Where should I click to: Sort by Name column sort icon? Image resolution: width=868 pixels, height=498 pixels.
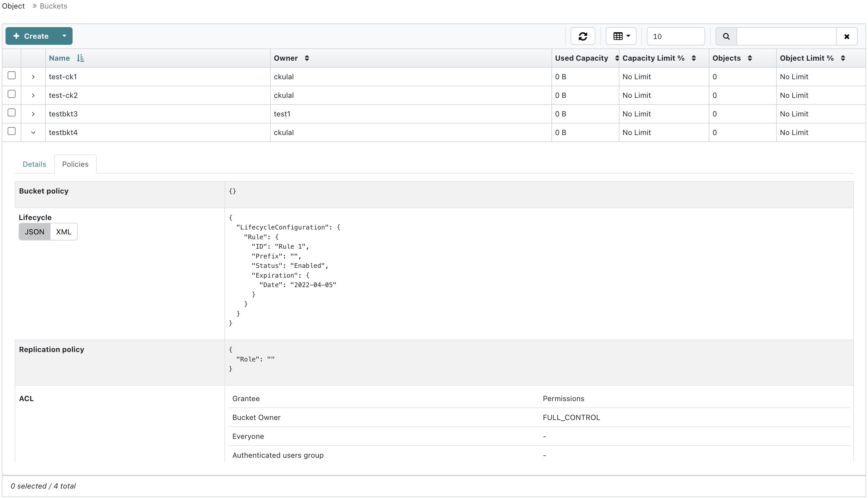tap(81, 58)
